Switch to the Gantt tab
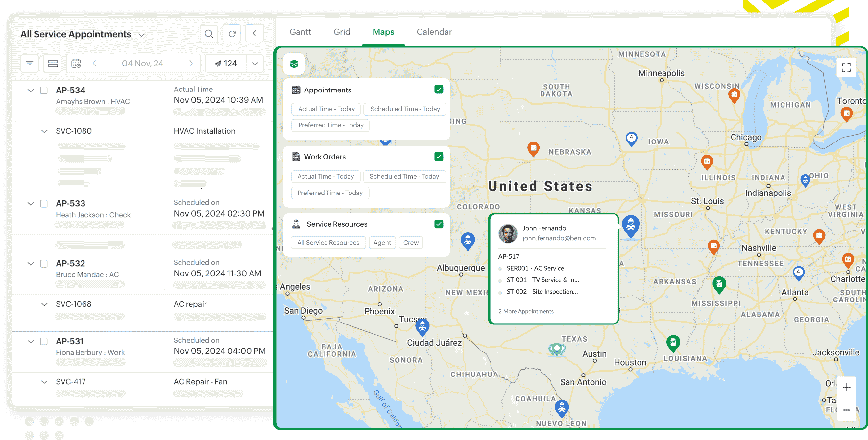868x440 pixels. pyautogui.click(x=300, y=32)
